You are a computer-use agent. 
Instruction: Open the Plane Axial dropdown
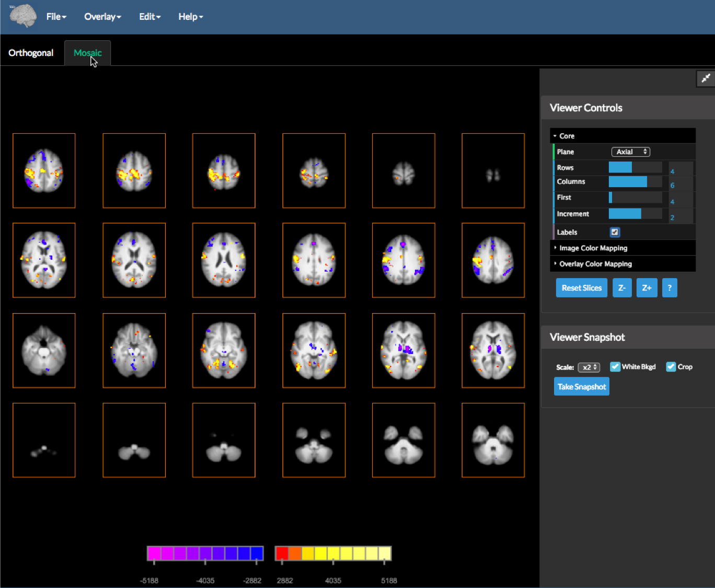[631, 152]
